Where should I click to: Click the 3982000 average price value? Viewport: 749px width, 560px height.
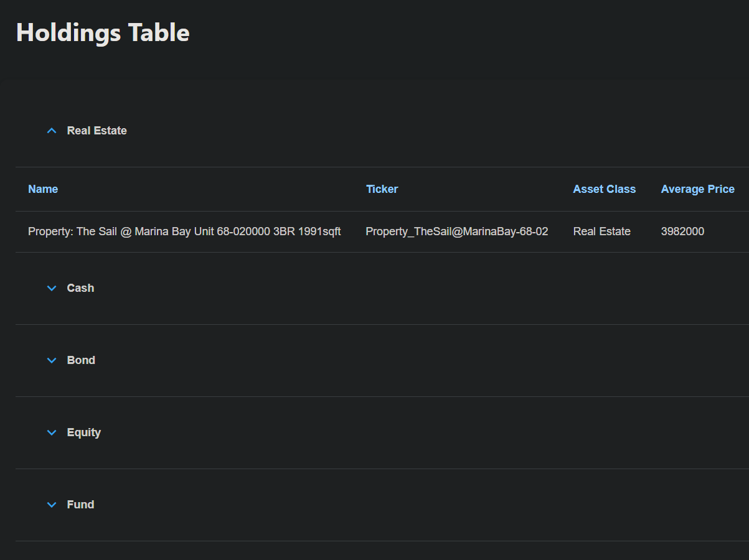coord(682,231)
